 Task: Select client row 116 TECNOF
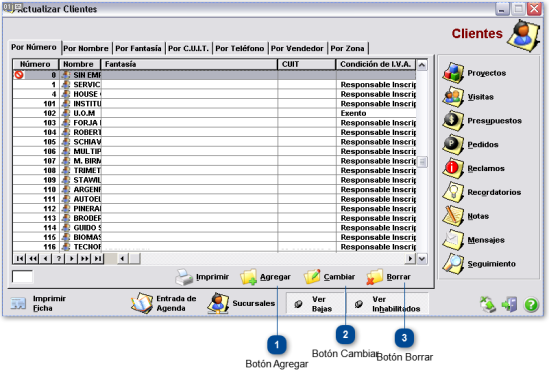click(214, 247)
